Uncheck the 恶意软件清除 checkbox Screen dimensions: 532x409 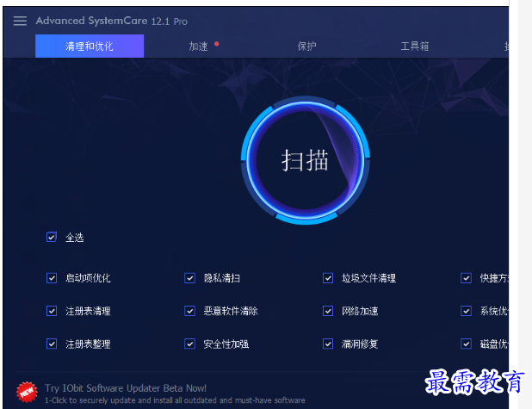point(189,311)
